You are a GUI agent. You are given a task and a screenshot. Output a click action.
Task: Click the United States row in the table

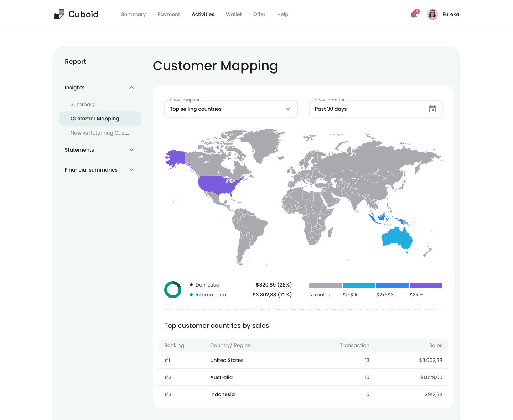point(303,360)
